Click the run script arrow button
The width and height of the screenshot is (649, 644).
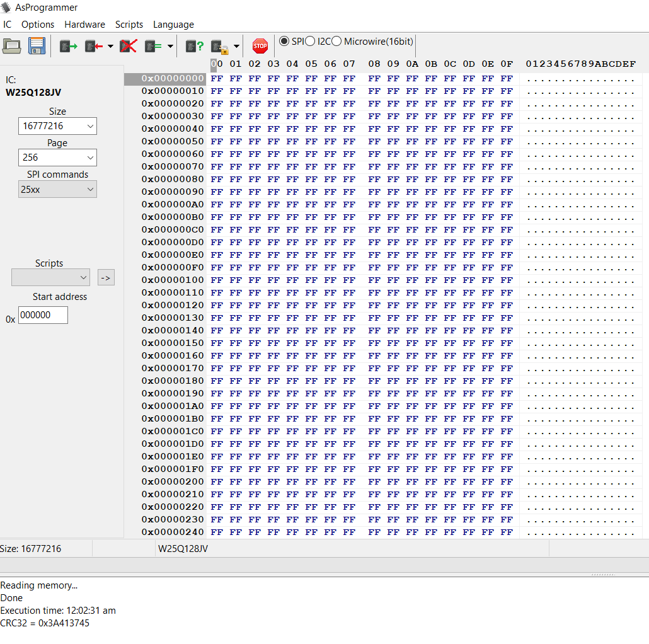click(106, 277)
